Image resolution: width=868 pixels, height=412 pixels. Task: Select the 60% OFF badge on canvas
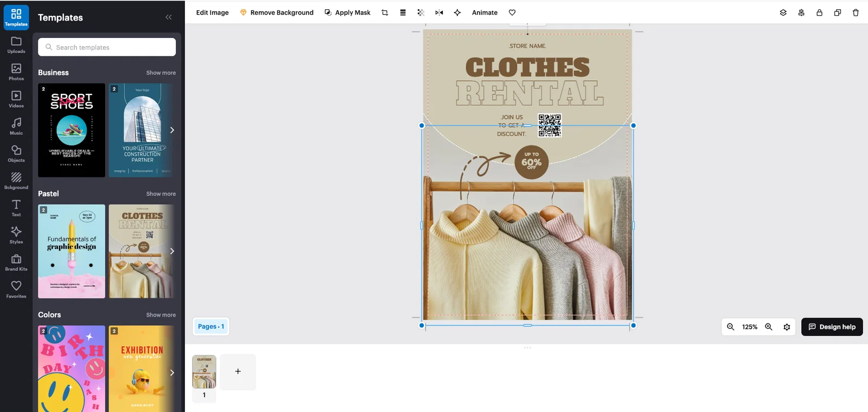tap(532, 162)
